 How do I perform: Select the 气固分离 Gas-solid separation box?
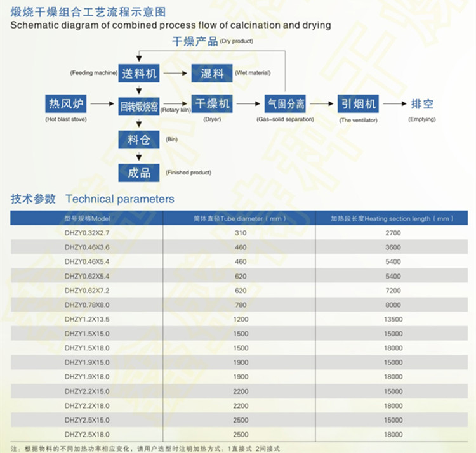pyautogui.click(x=285, y=104)
